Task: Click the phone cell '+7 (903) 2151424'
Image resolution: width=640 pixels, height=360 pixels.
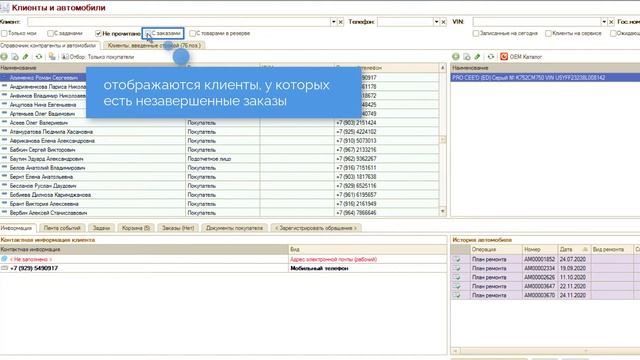Action: pos(387,122)
